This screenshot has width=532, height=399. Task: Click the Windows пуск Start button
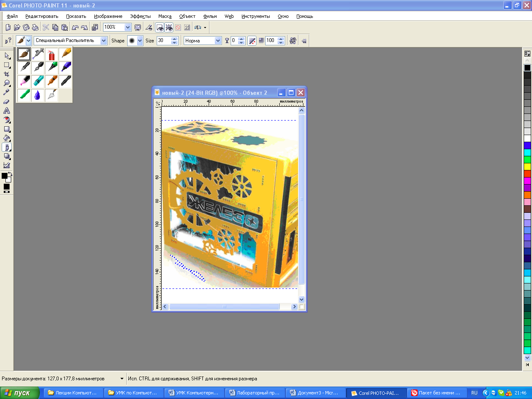[20, 393]
